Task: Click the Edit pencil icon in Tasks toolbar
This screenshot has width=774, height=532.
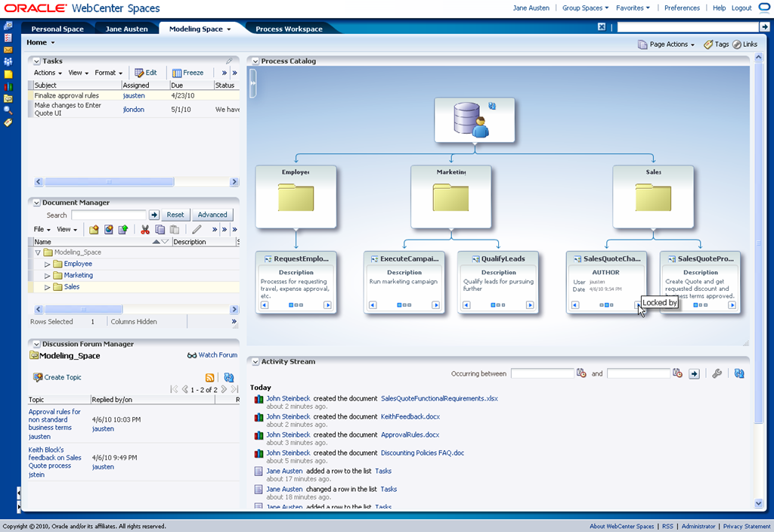Action: (x=139, y=73)
